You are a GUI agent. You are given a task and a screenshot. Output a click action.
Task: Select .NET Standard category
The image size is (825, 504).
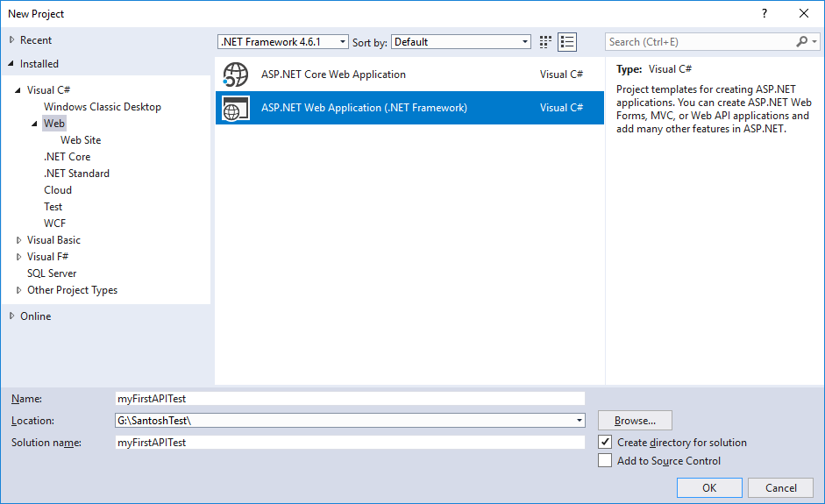[77, 174]
